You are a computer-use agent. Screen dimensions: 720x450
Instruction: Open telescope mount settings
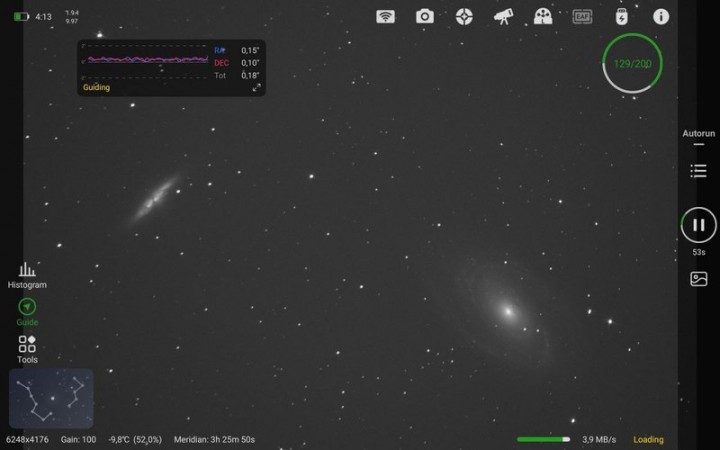(x=503, y=16)
